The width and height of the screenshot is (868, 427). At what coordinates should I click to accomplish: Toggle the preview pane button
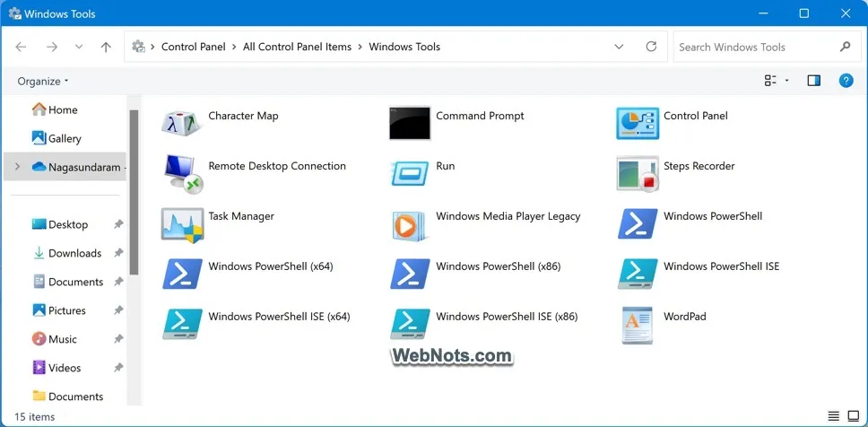(814, 81)
